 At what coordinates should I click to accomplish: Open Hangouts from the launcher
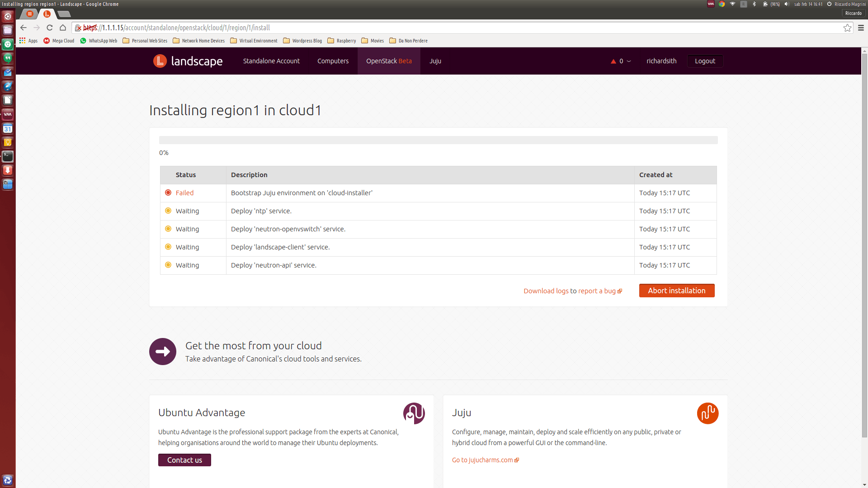pos(8,58)
